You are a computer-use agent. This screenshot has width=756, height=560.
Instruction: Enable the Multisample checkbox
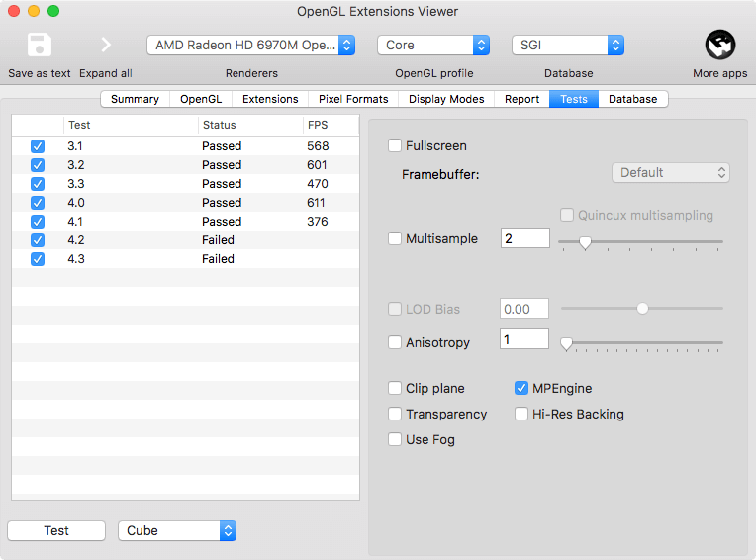tap(395, 238)
